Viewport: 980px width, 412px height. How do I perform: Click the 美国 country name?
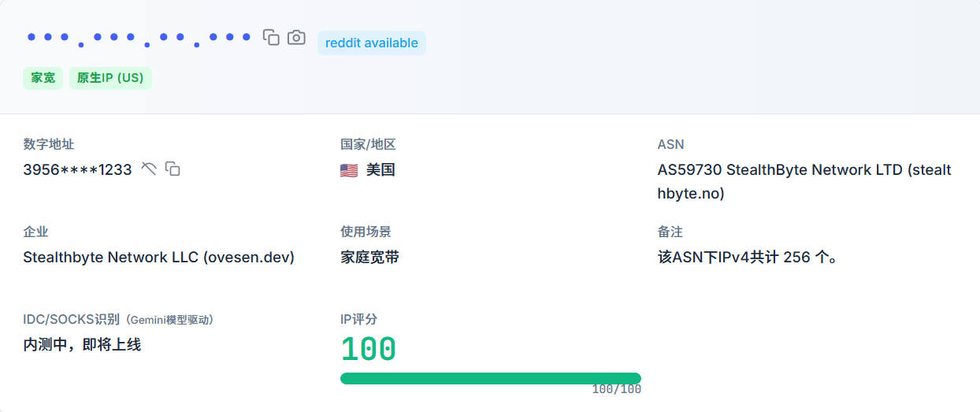380,169
